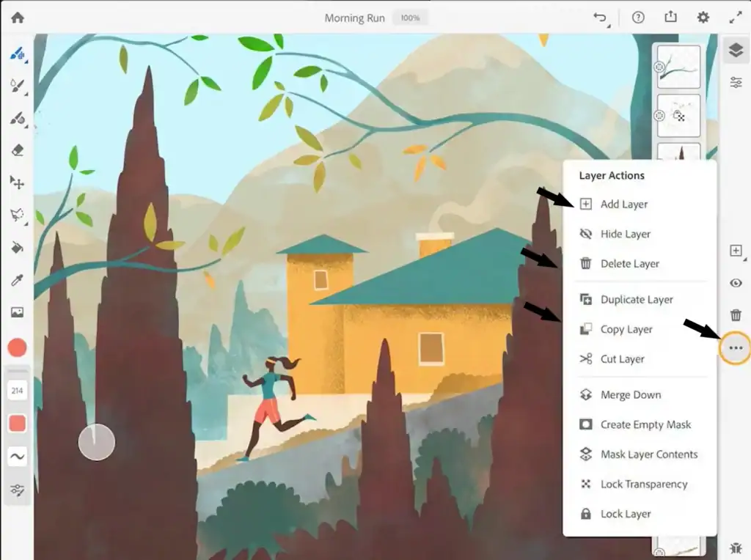The width and height of the screenshot is (751, 560).
Task: Open the red color swatch picker
Action: [x=17, y=347]
